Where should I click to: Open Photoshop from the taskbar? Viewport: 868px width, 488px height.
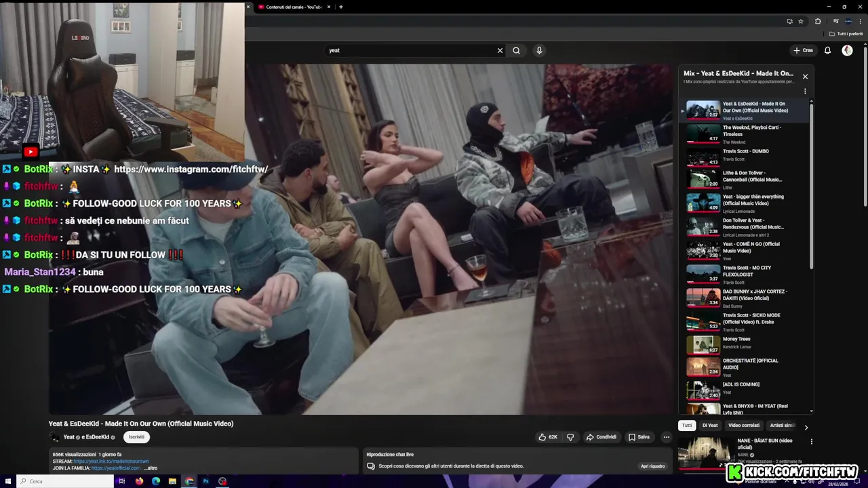coord(205,481)
